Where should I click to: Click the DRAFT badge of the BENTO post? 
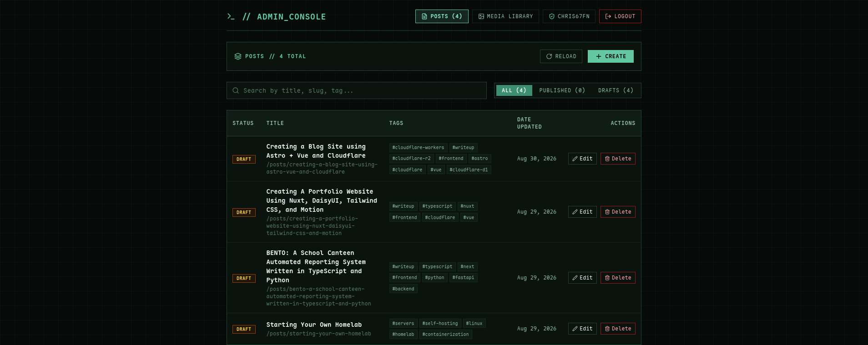click(x=244, y=278)
